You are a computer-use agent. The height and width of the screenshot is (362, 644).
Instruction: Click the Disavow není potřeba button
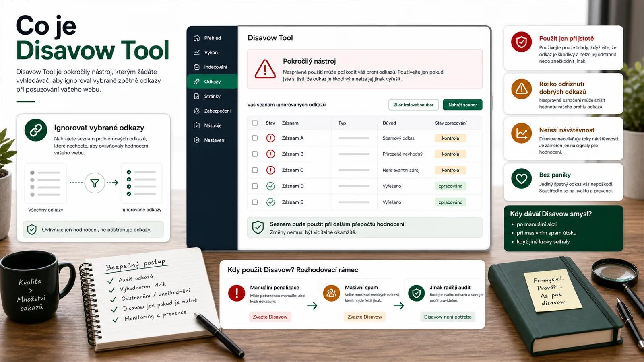tap(448, 317)
